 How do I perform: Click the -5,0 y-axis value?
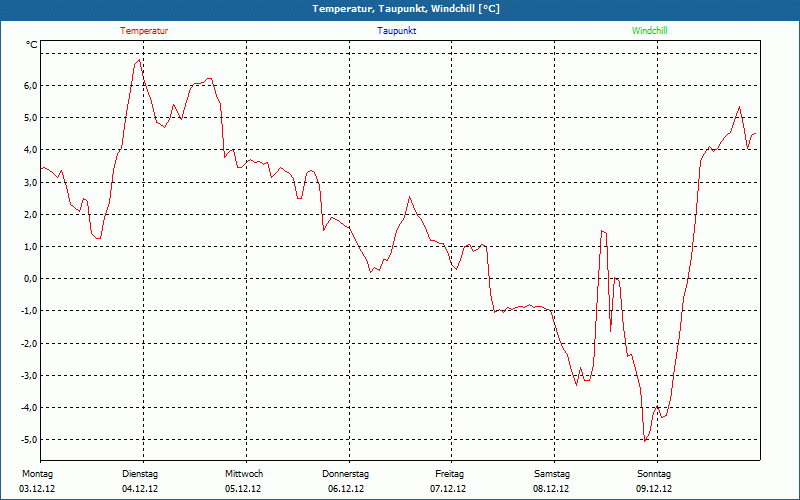[x=29, y=440]
